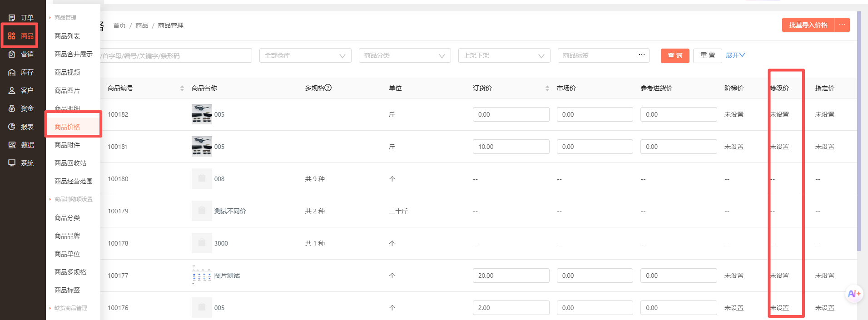Viewport: 868px width, 320px height.
Task: Open sunglasses thumbnail of product 100182
Action: [x=202, y=114]
